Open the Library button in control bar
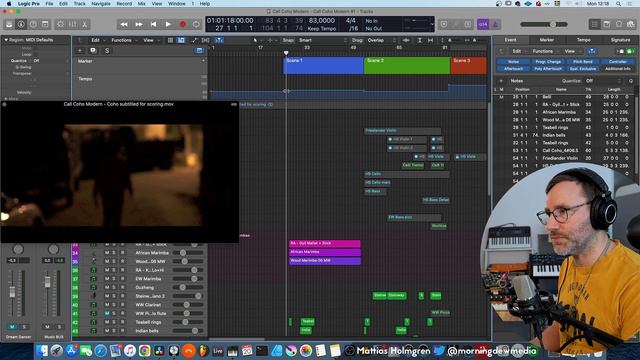640x360 pixels. pos(9,24)
